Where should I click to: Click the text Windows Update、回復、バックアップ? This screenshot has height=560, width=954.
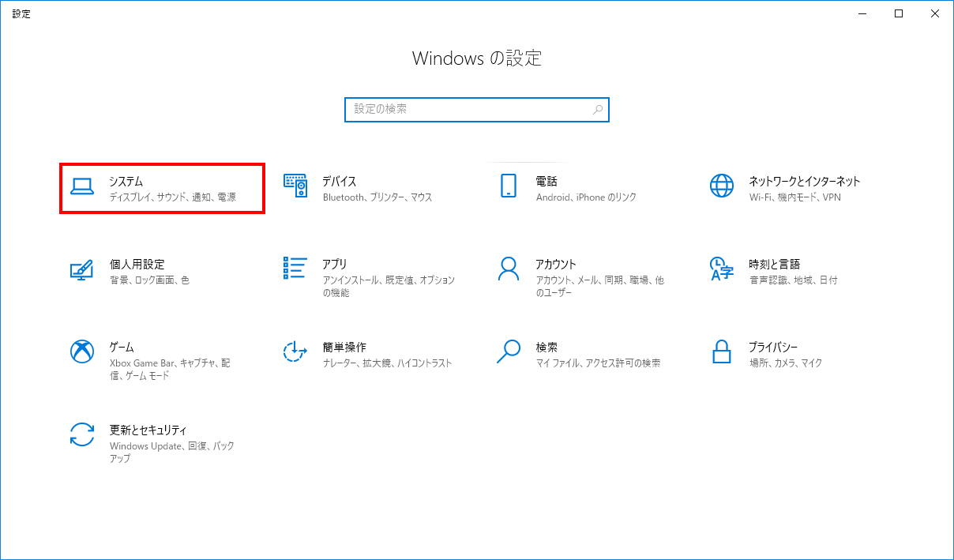(x=172, y=453)
